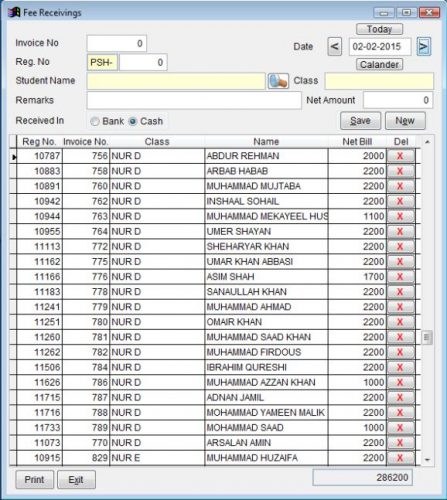Image resolution: width=447 pixels, height=500 pixels.
Task: Delete MUHAMMAD MUJTABA entry using X
Action: (x=400, y=186)
